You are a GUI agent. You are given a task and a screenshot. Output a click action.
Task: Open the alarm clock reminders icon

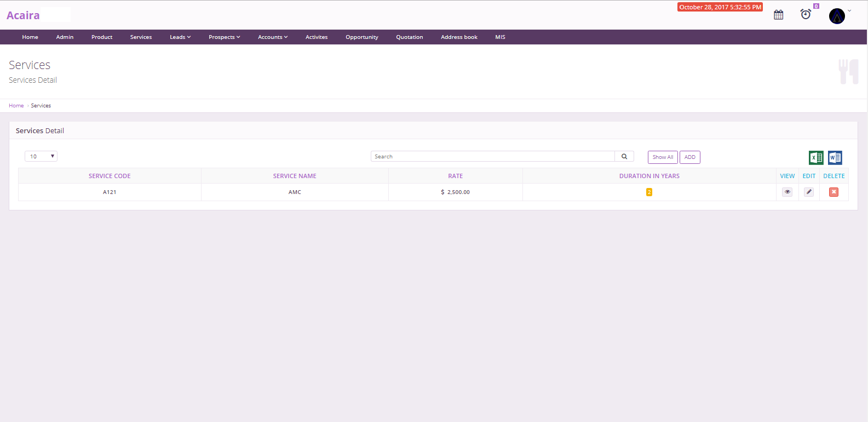(x=806, y=14)
